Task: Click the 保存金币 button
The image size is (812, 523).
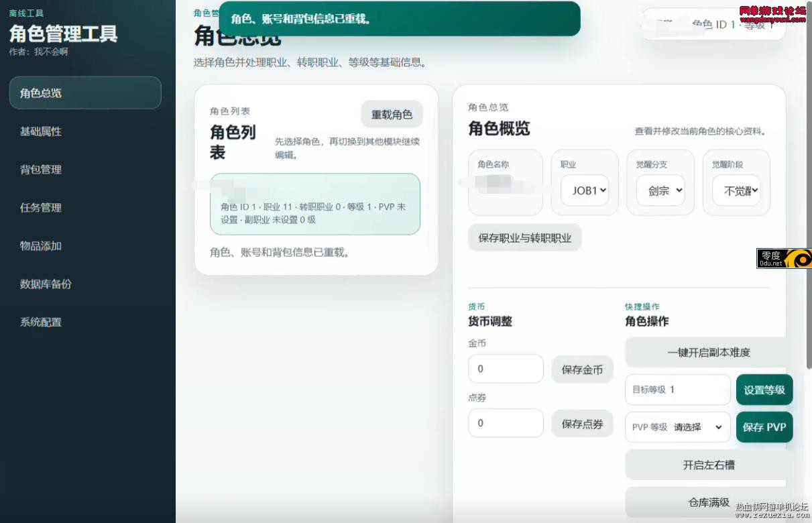Action: pos(582,369)
